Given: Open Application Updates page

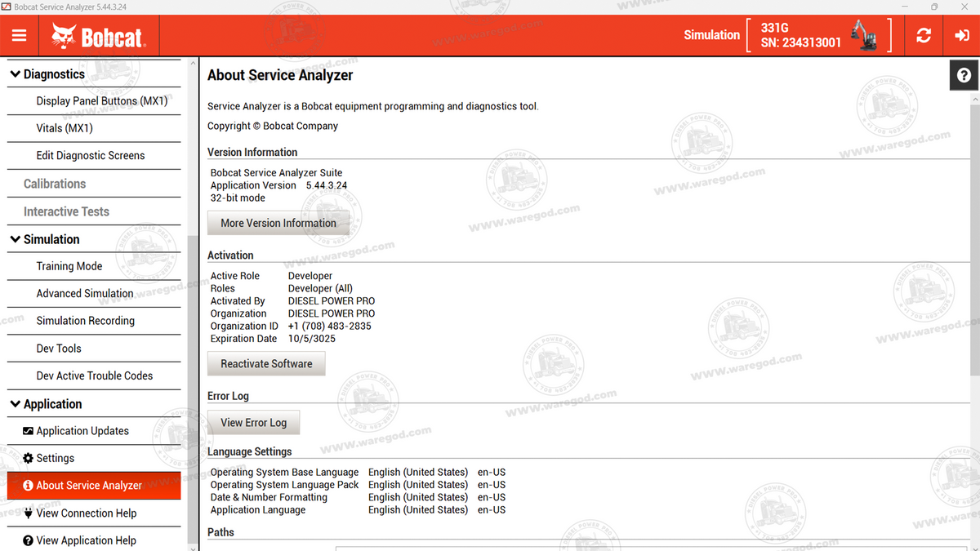Looking at the screenshot, I should click(94, 431).
